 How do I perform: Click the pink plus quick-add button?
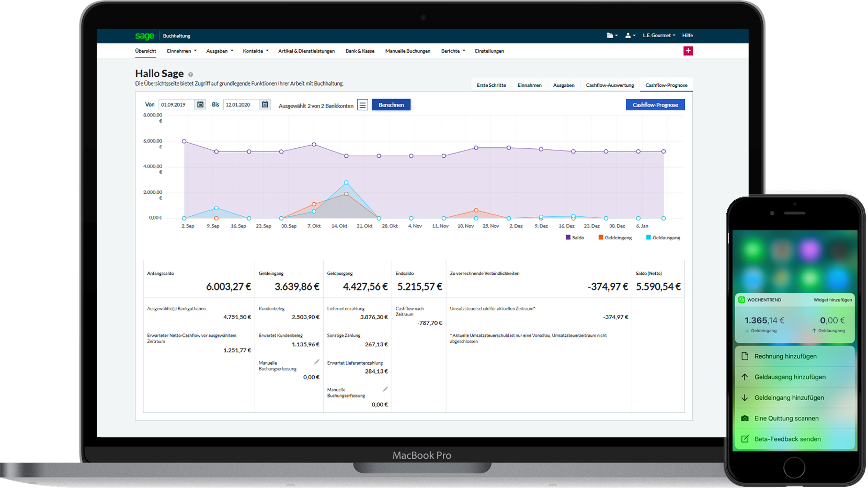[688, 51]
